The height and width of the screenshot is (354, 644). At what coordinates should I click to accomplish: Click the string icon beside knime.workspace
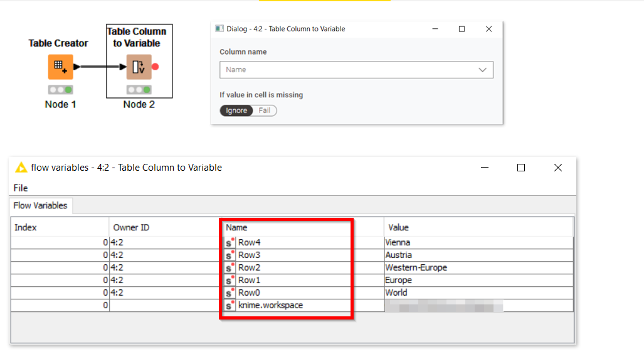(x=230, y=305)
